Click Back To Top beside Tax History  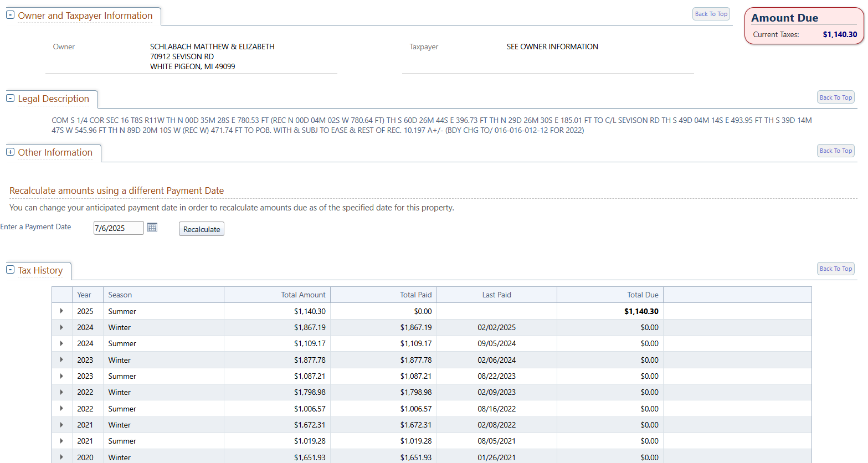pos(835,269)
